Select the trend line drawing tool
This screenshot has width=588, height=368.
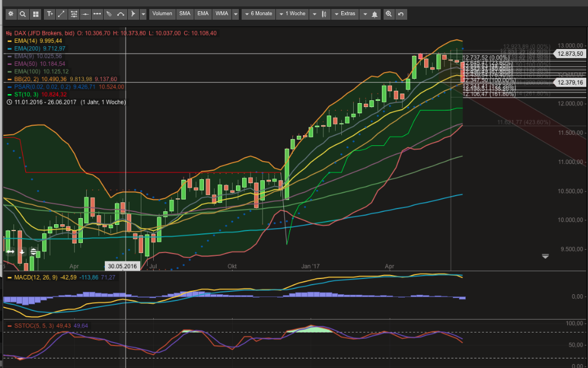point(61,14)
